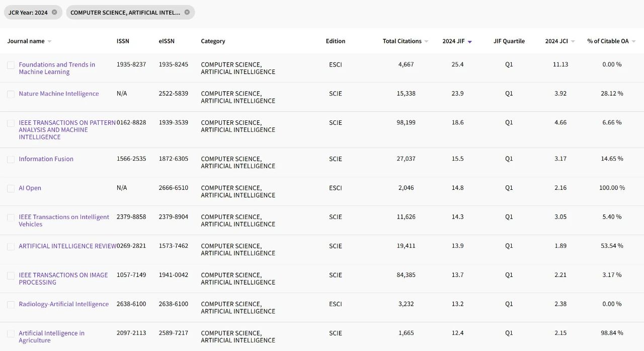Image resolution: width=644 pixels, height=351 pixels.
Task: View IEEE Transactions on Intelligent Vehicles details
Action: click(x=64, y=221)
